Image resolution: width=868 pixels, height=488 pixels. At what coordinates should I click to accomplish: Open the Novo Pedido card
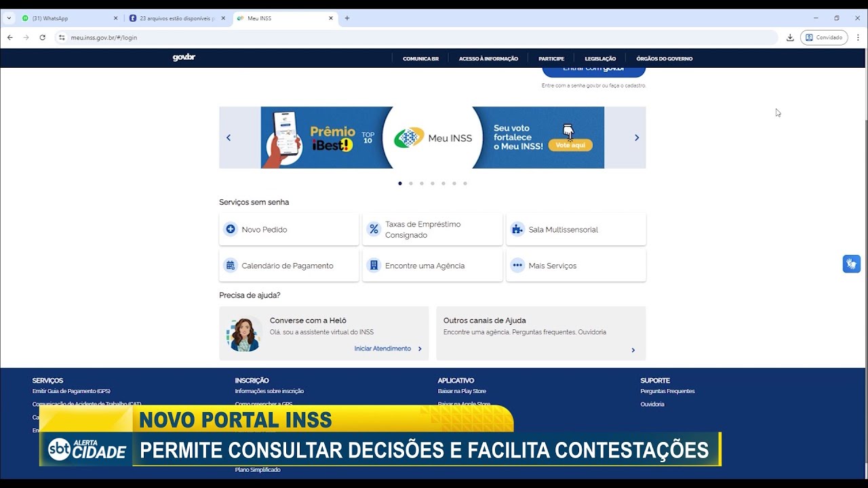coord(289,229)
